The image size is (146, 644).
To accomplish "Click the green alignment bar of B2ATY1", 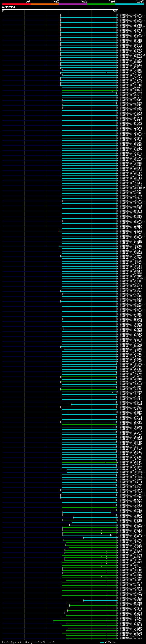I will click(x=89, y=376).
